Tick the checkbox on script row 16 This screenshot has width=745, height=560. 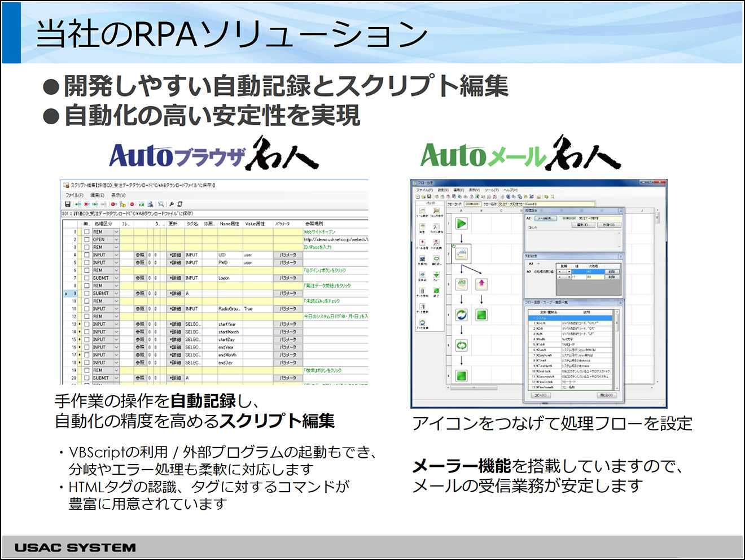point(86,347)
